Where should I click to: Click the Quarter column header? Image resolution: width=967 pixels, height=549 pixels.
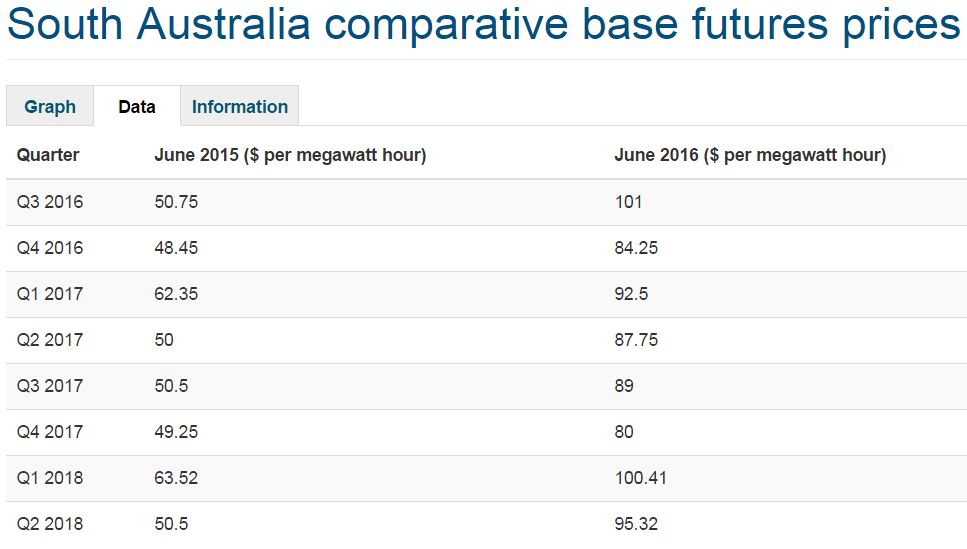click(x=48, y=155)
